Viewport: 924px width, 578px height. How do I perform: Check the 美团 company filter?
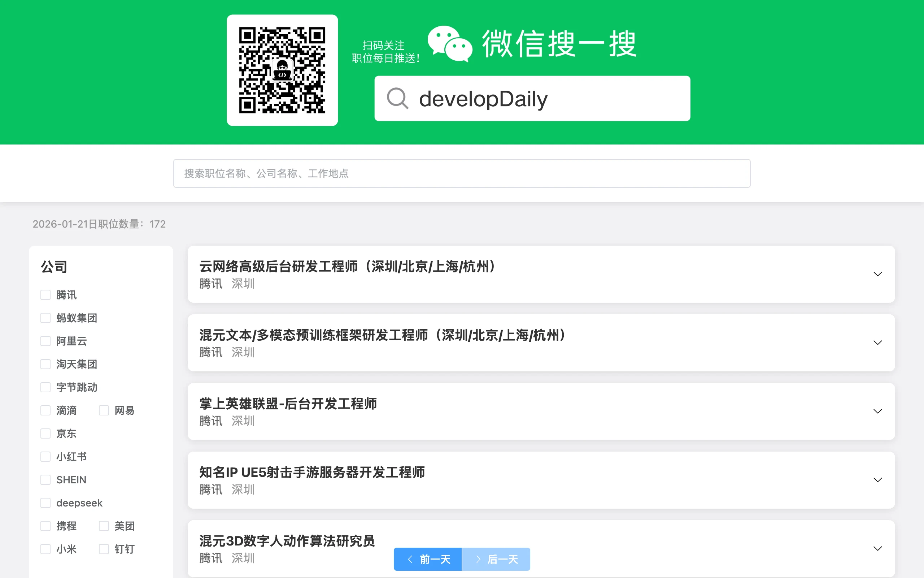[x=104, y=526]
